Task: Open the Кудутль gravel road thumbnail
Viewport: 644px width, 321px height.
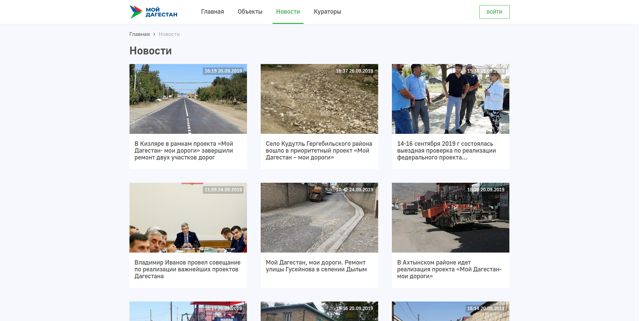Action: tap(319, 99)
